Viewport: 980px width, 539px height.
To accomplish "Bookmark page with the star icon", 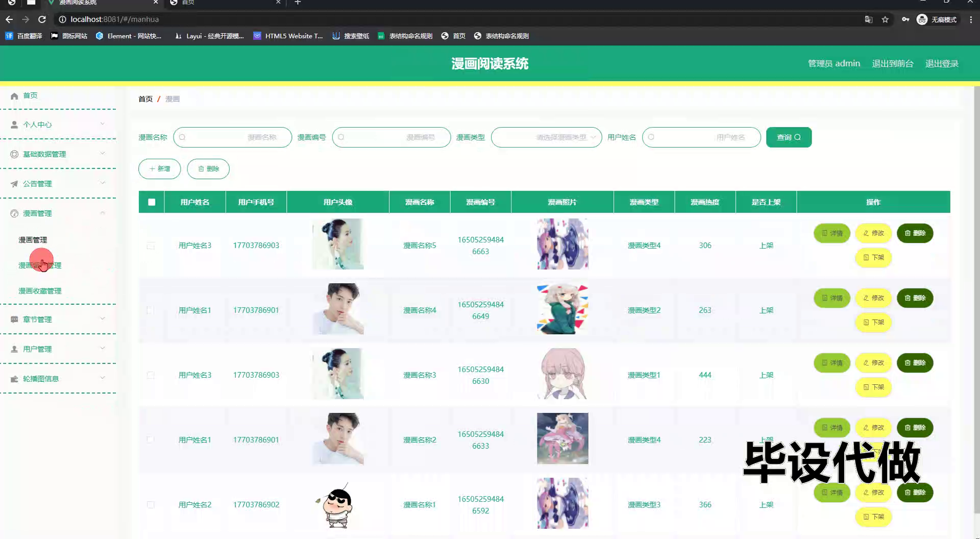I will point(885,19).
